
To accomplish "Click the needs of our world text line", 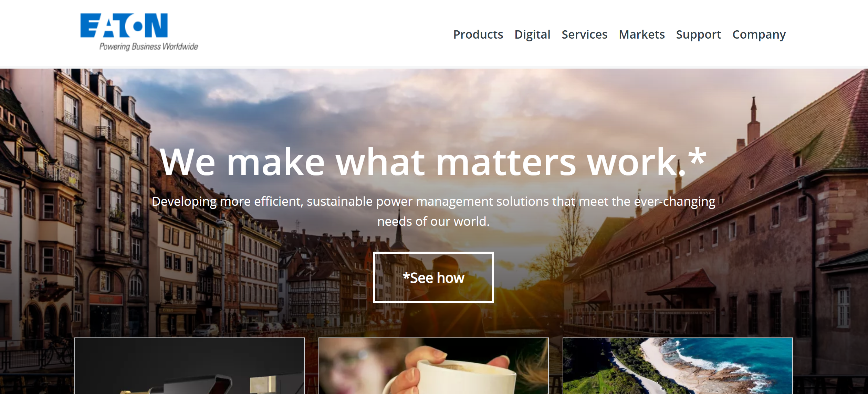I will (x=433, y=221).
